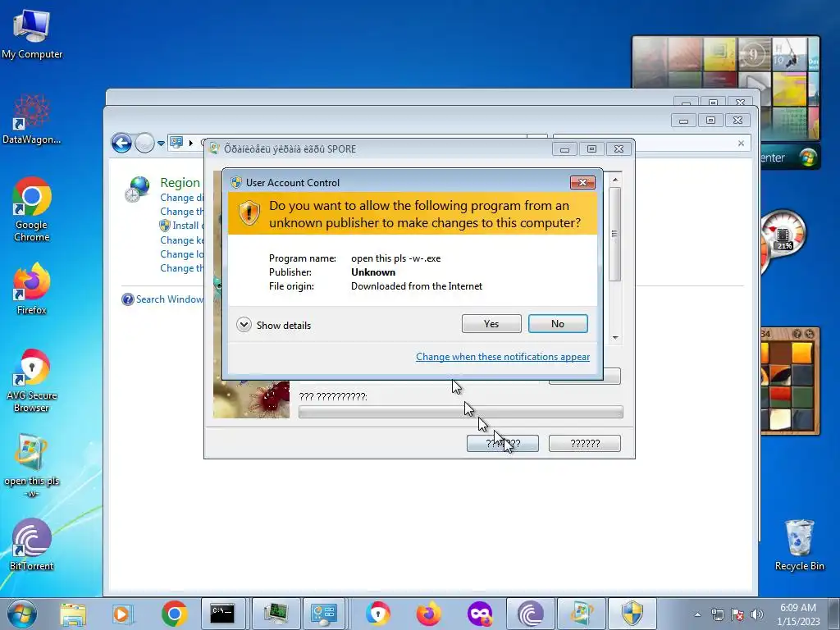This screenshot has width=840, height=630.
Task: Open Windows Media Player from the taskbar
Action: coord(122,614)
